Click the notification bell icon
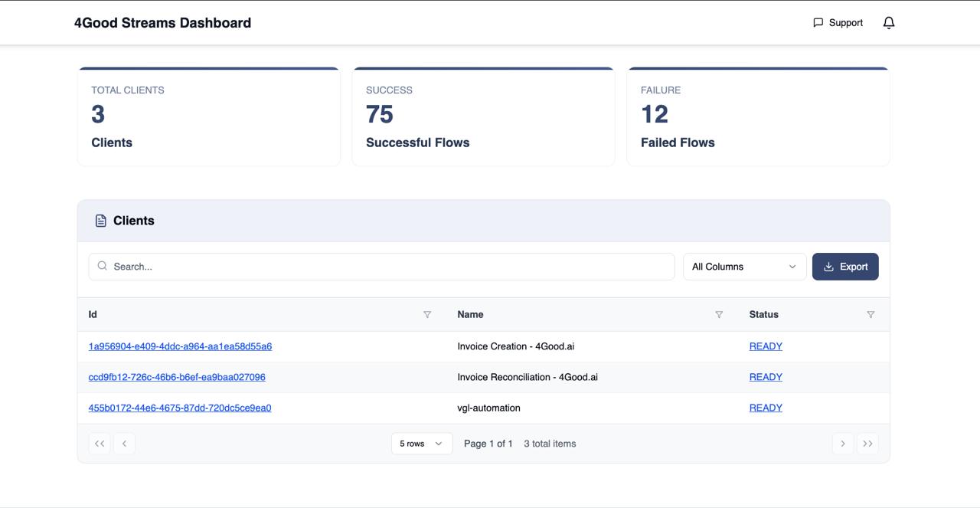The image size is (980, 508). click(889, 23)
